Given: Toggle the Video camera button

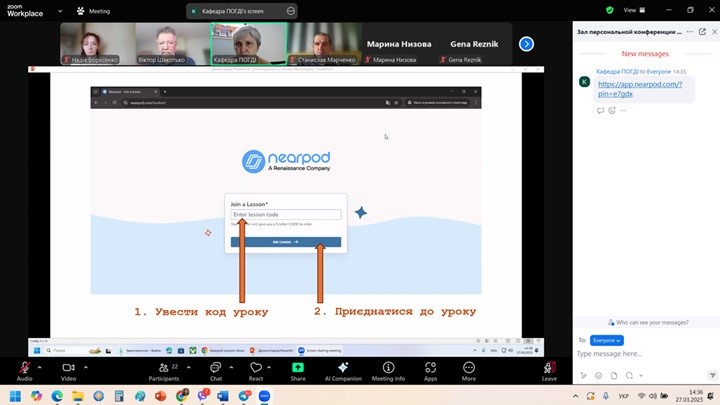Looking at the screenshot, I should 68,371.
